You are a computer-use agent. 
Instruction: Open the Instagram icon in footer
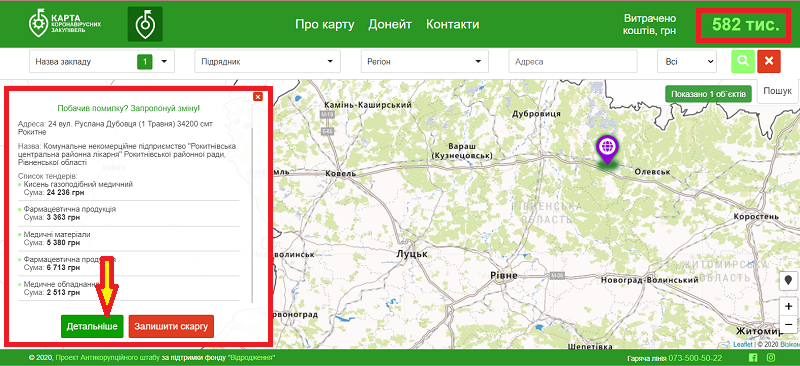[x=772, y=357]
